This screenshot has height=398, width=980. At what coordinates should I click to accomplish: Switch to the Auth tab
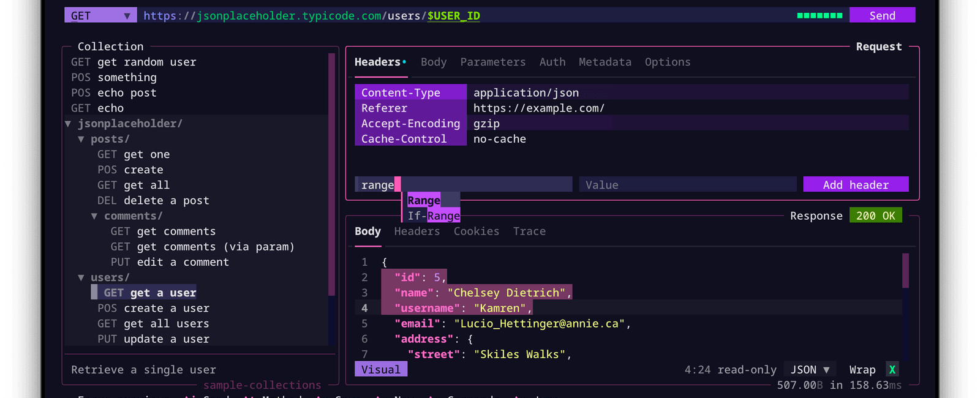552,62
